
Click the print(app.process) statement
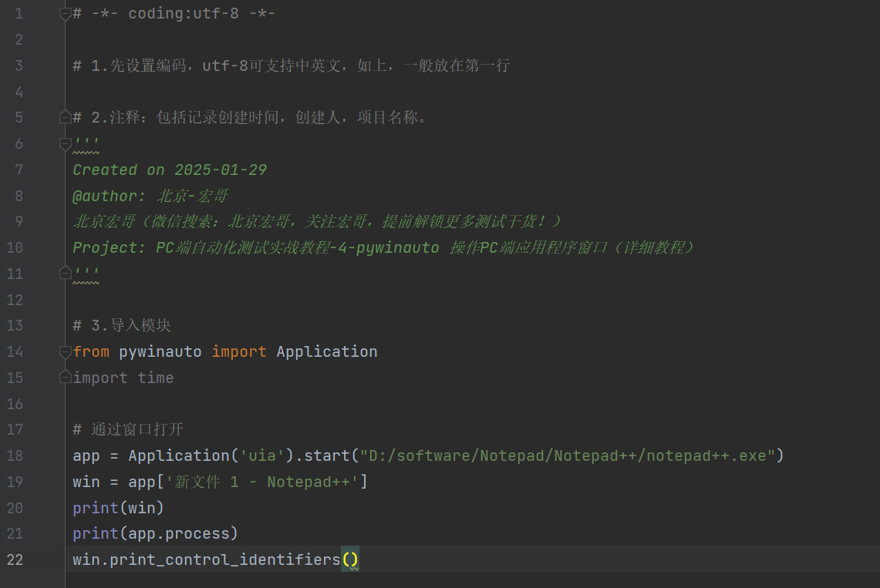pos(156,533)
